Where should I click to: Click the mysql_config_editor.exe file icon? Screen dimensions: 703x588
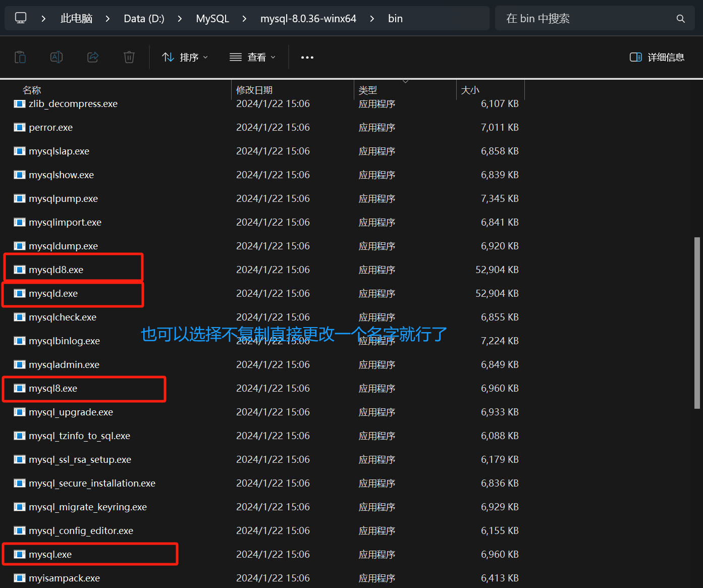click(x=20, y=531)
